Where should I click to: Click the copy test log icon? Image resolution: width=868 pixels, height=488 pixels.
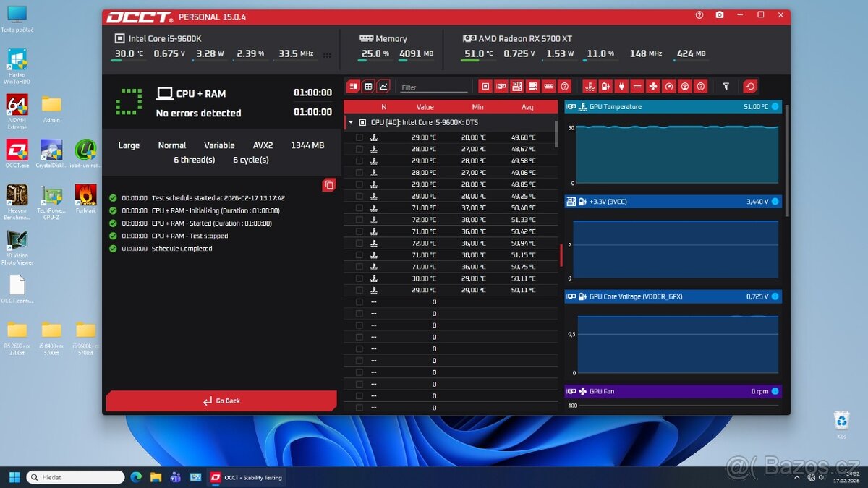tap(329, 185)
